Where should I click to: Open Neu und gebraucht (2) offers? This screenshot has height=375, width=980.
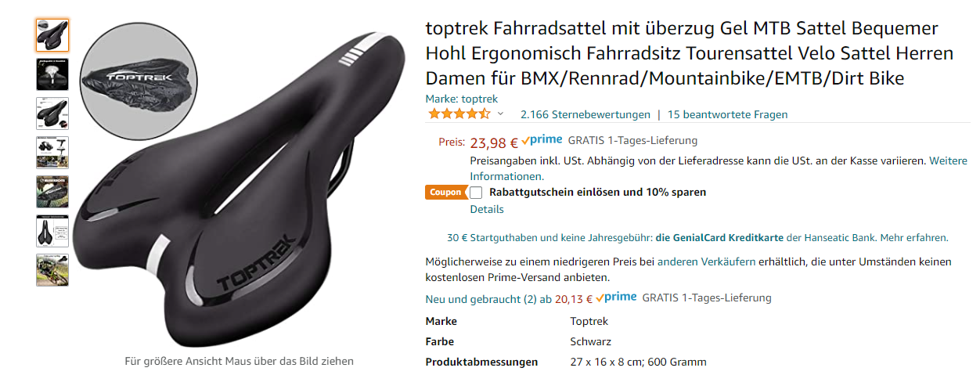coord(488,298)
